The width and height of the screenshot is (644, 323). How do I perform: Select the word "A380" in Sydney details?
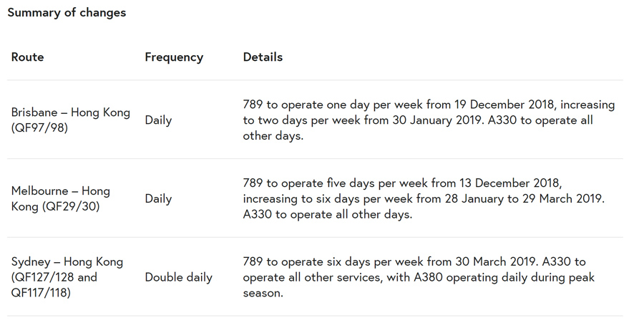[x=411, y=277]
